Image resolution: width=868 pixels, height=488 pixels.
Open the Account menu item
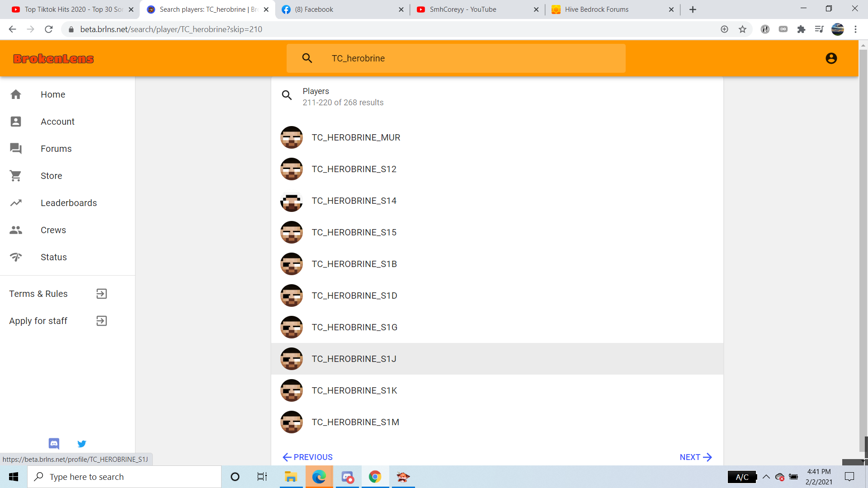(x=67, y=122)
